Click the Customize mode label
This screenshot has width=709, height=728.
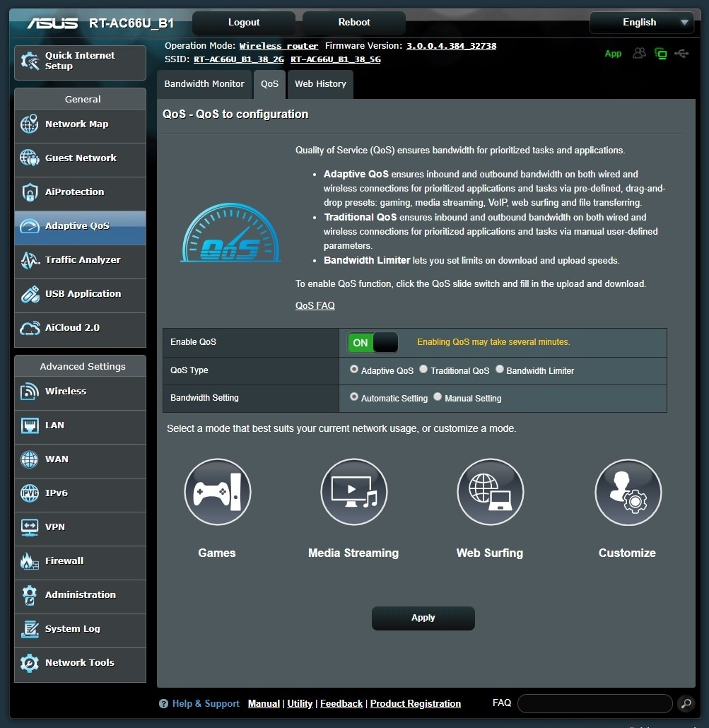coord(627,553)
